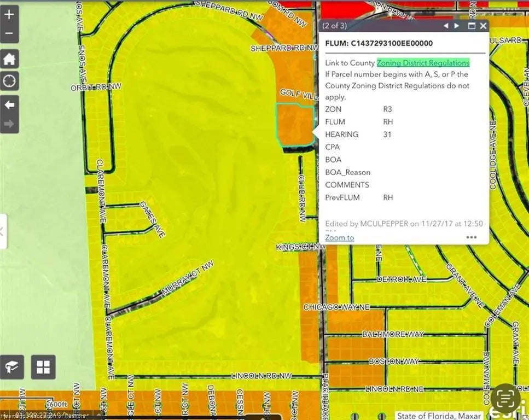Go to next map extent arrow
This screenshot has width=529, height=420.
coord(9,124)
